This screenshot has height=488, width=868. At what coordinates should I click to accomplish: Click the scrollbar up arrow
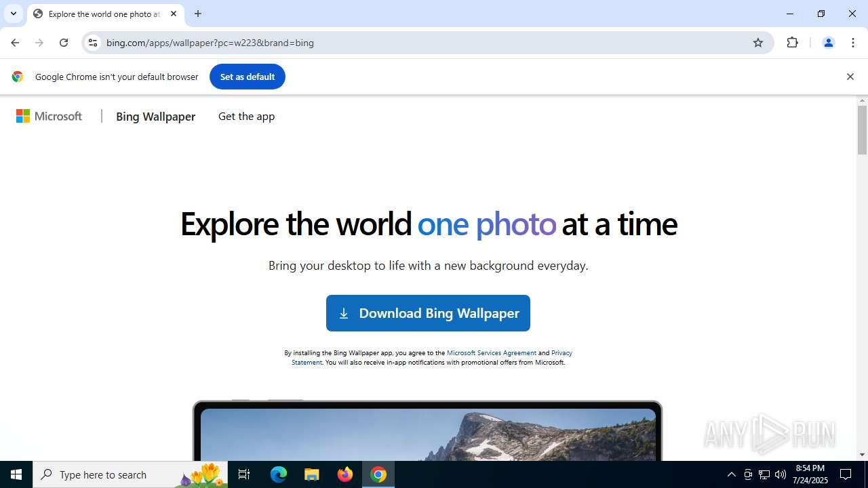(862, 100)
